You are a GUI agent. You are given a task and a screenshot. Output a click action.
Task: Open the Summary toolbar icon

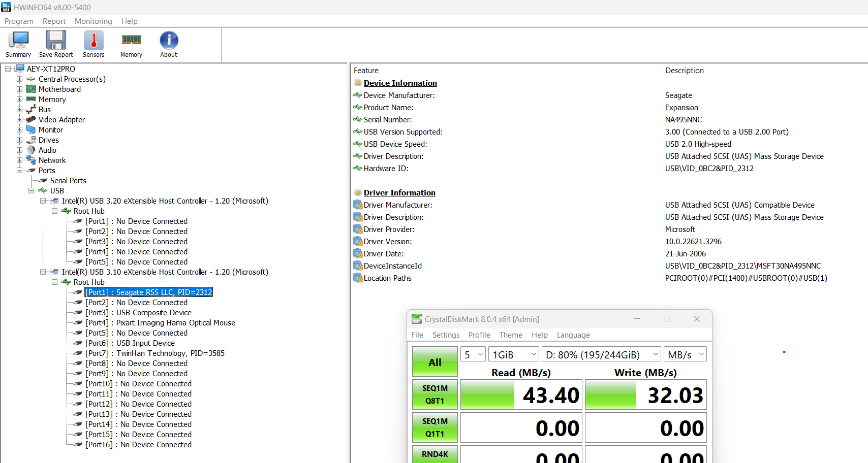[x=18, y=44]
